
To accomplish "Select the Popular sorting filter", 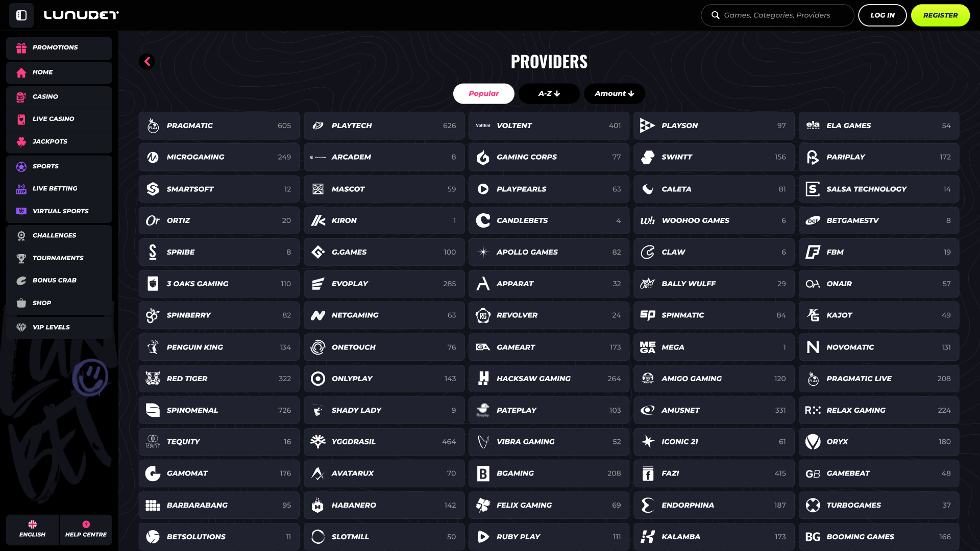I will click(483, 94).
